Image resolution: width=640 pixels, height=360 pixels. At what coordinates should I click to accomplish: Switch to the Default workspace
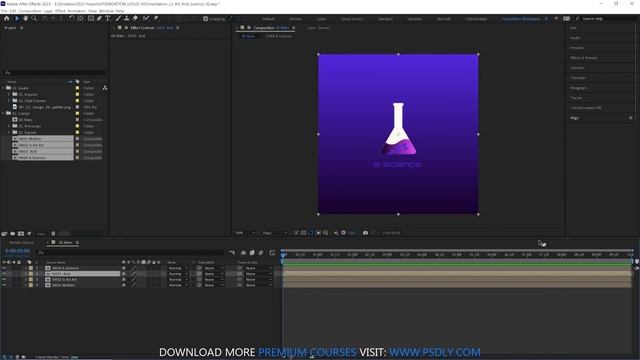point(268,19)
